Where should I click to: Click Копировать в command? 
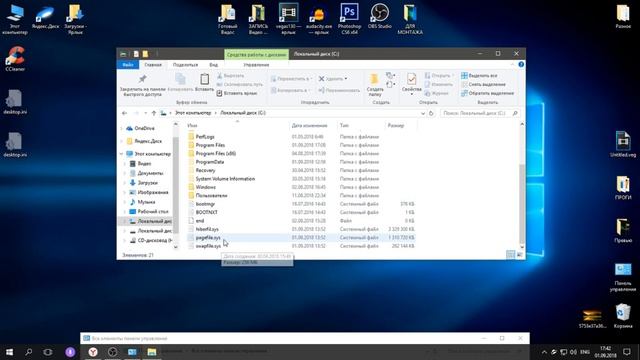click(x=290, y=90)
